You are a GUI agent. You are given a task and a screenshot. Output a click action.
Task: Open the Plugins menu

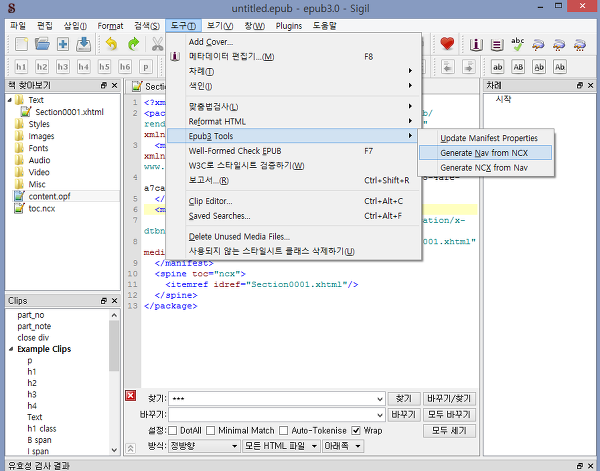coord(289,26)
